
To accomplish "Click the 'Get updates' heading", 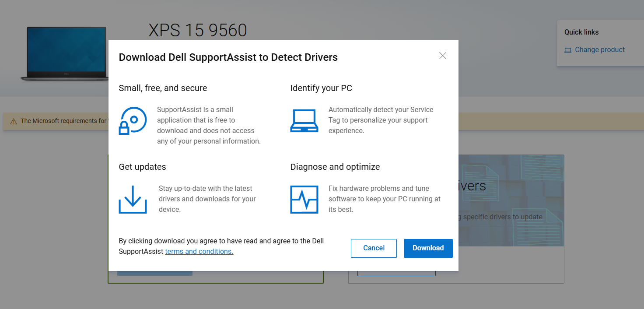I will pyautogui.click(x=142, y=167).
